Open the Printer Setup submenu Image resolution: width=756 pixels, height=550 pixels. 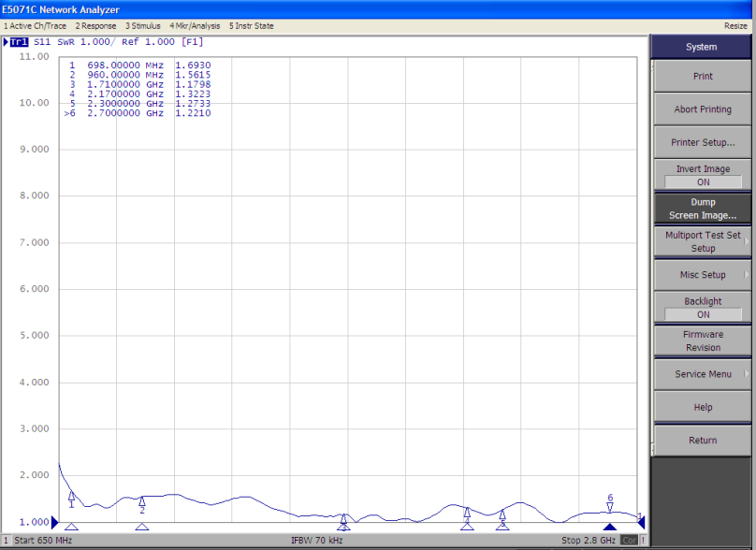coord(702,142)
